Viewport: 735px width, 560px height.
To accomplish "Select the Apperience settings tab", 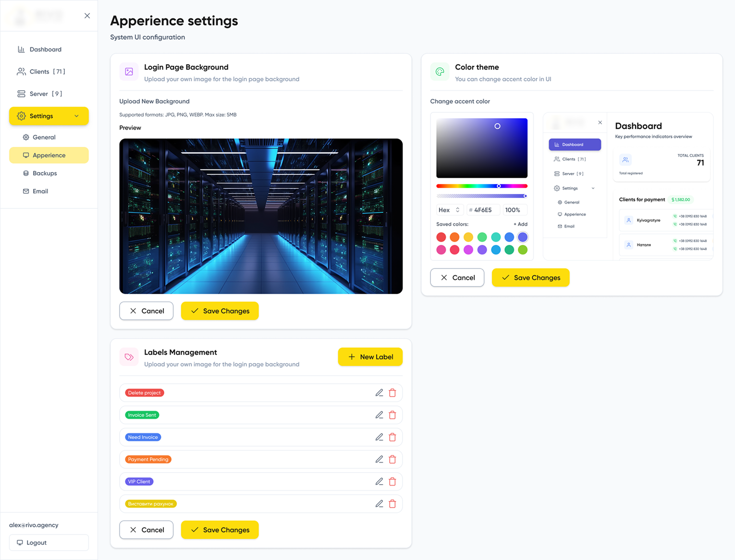I will click(49, 155).
